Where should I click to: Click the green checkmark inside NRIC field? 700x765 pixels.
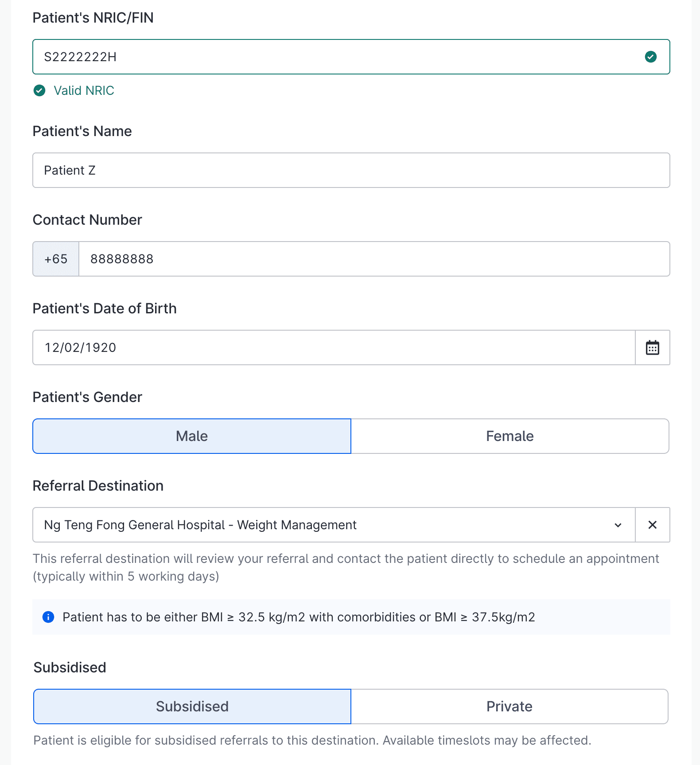click(x=650, y=57)
